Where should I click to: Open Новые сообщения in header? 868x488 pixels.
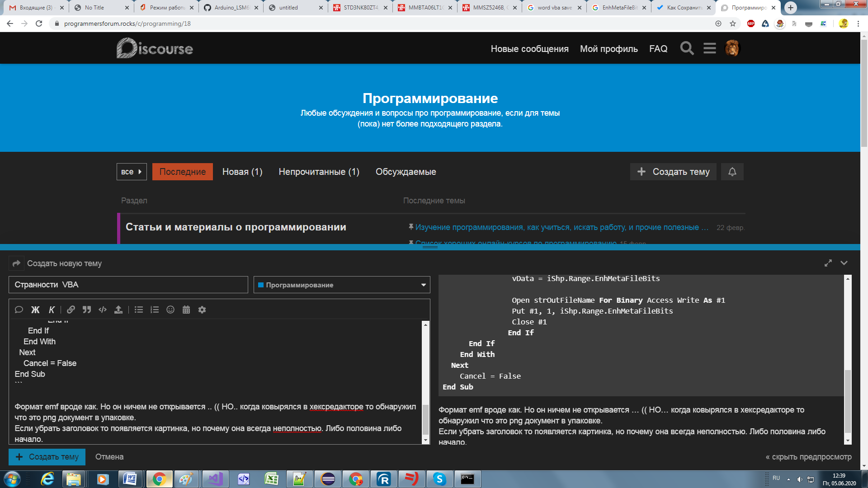coord(530,49)
